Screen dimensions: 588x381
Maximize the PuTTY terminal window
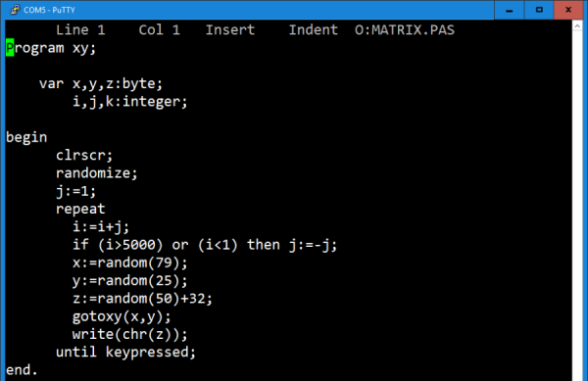(539, 10)
